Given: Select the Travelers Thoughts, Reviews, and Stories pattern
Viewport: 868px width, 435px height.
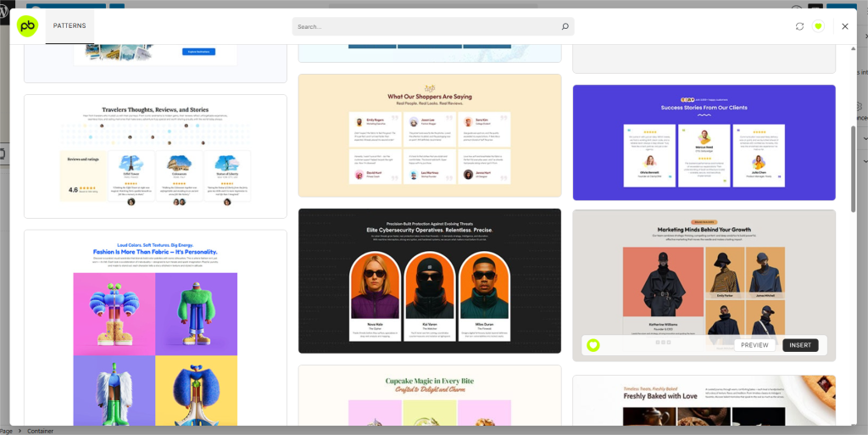Looking at the screenshot, I should 155,156.
